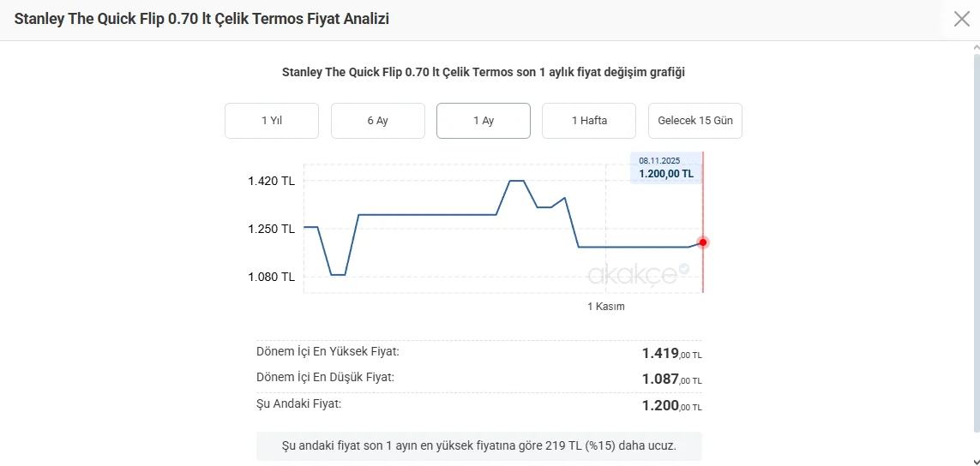Click the Dönem İçi En Düşük Fiyat row
Image resolution: width=980 pixels, height=466 pixels.
pyautogui.click(x=478, y=378)
